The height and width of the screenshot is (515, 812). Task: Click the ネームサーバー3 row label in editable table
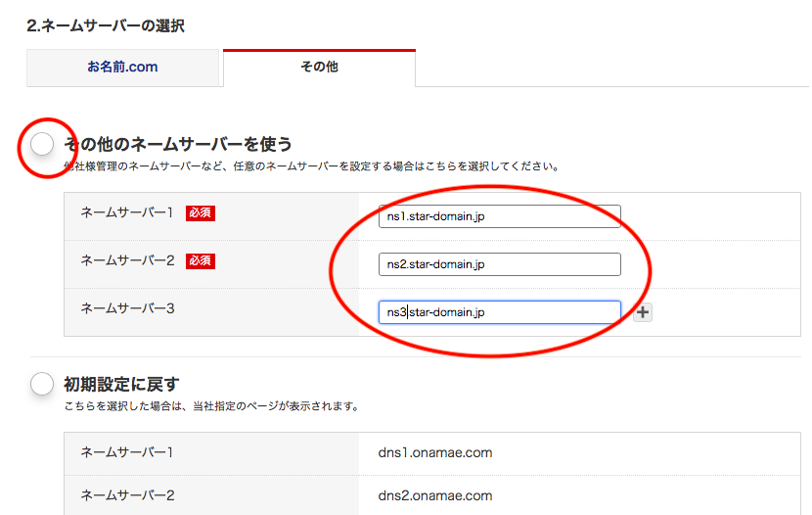127,308
